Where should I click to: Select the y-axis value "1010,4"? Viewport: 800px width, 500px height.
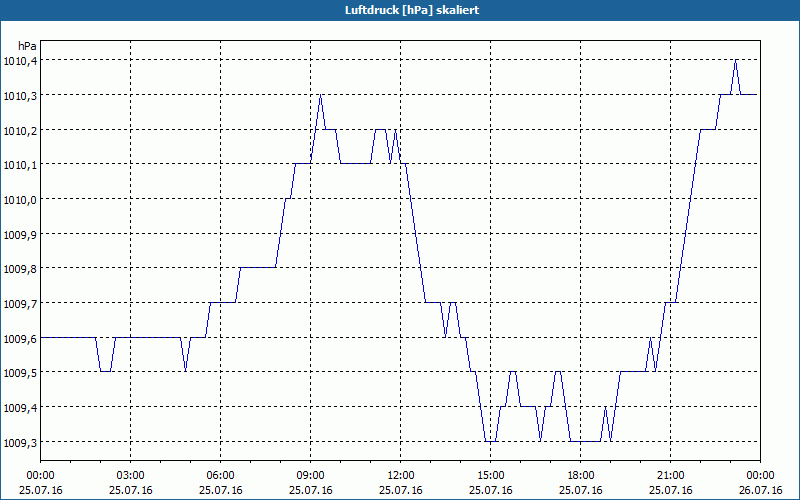pyautogui.click(x=20, y=62)
